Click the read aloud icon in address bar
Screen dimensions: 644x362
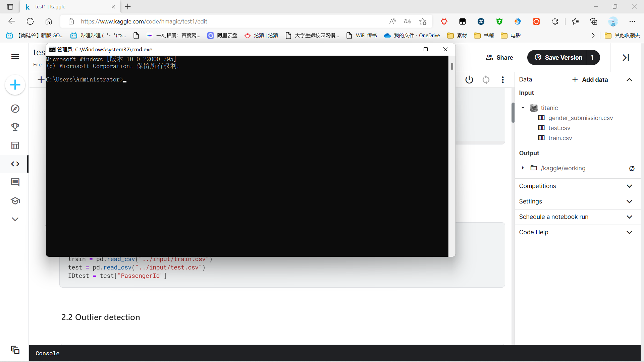point(392,21)
